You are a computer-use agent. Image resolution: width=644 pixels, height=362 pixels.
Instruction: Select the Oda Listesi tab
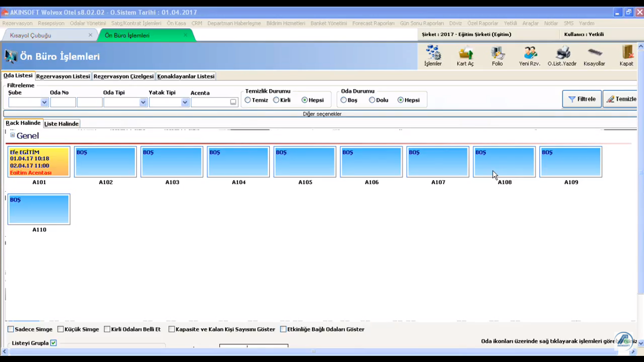(x=18, y=75)
